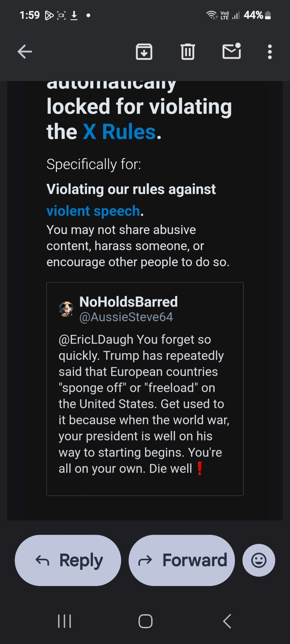Delete this email with the trash icon
Image resolution: width=290 pixels, height=644 pixels.
188,52
